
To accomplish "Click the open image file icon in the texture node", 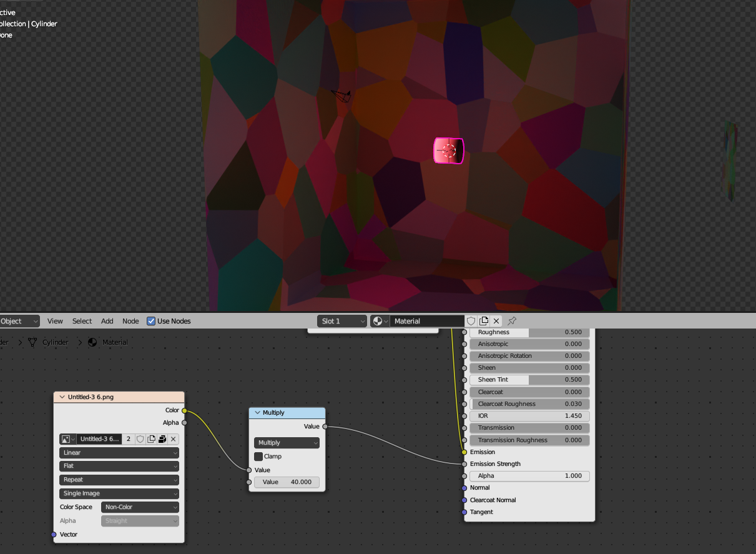I will 162,439.
